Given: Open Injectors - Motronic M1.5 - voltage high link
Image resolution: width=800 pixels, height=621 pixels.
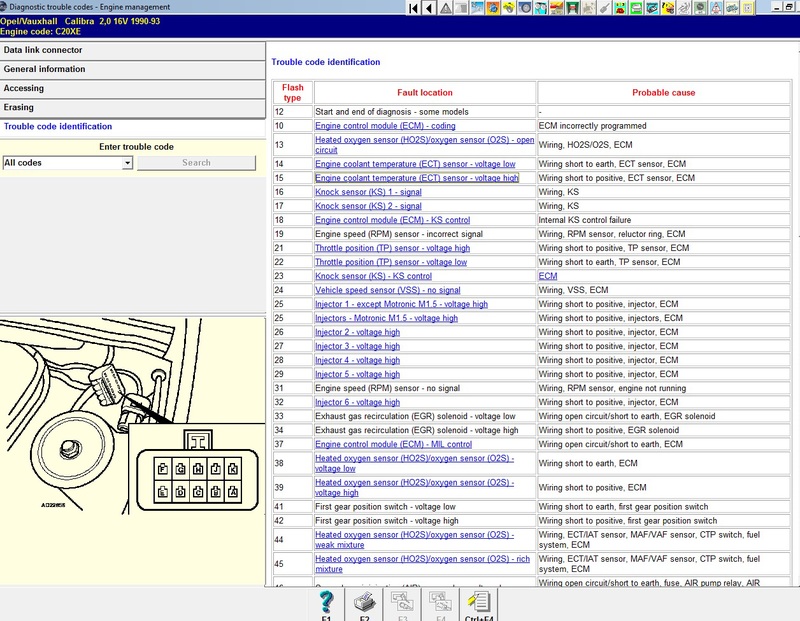Looking at the screenshot, I should (x=386, y=318).
